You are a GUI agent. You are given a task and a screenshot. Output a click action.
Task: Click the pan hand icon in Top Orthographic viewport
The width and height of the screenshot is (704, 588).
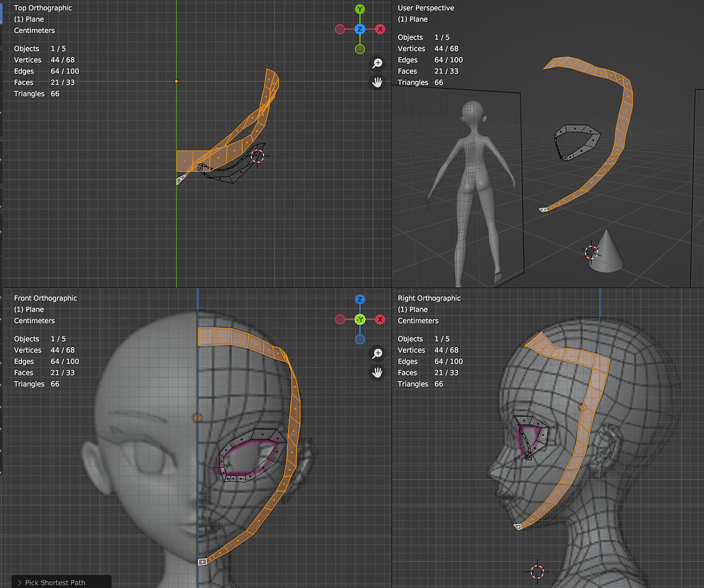coord(377,82)
